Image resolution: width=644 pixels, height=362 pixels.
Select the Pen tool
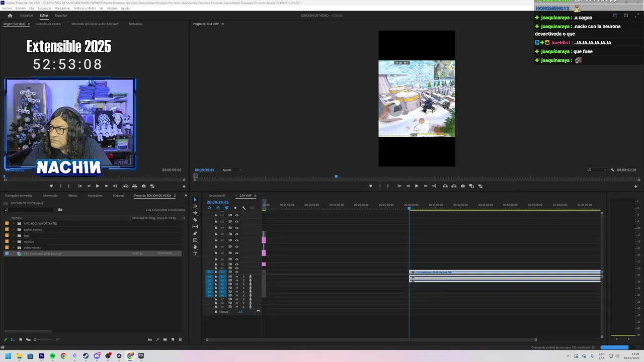[x=195, y=233]
